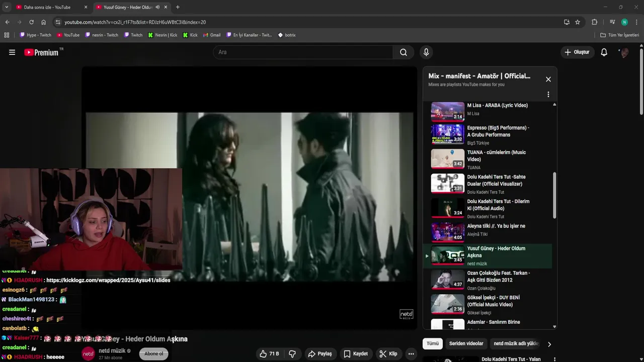Open the Chrome apps grid shortcut

click(x=7, y=35)
